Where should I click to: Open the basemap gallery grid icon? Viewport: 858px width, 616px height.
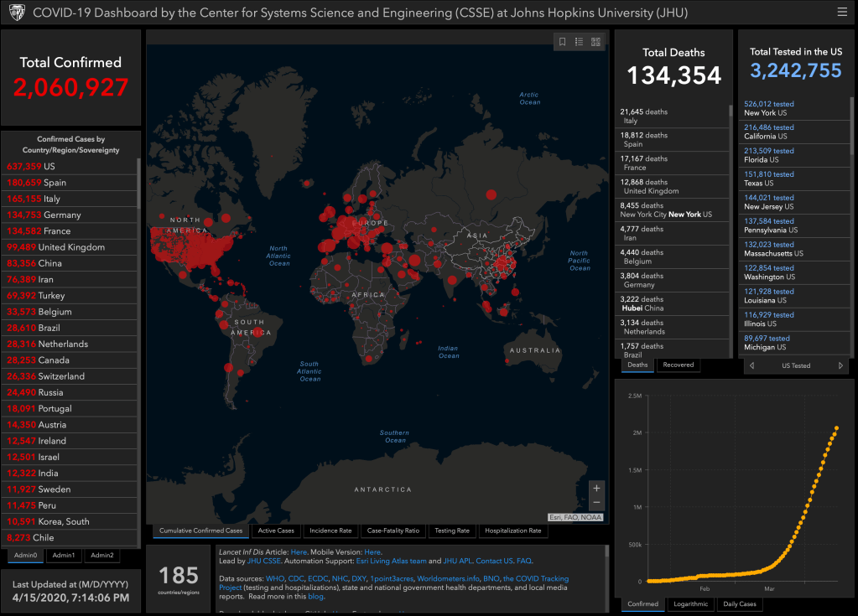coord(595,42)
